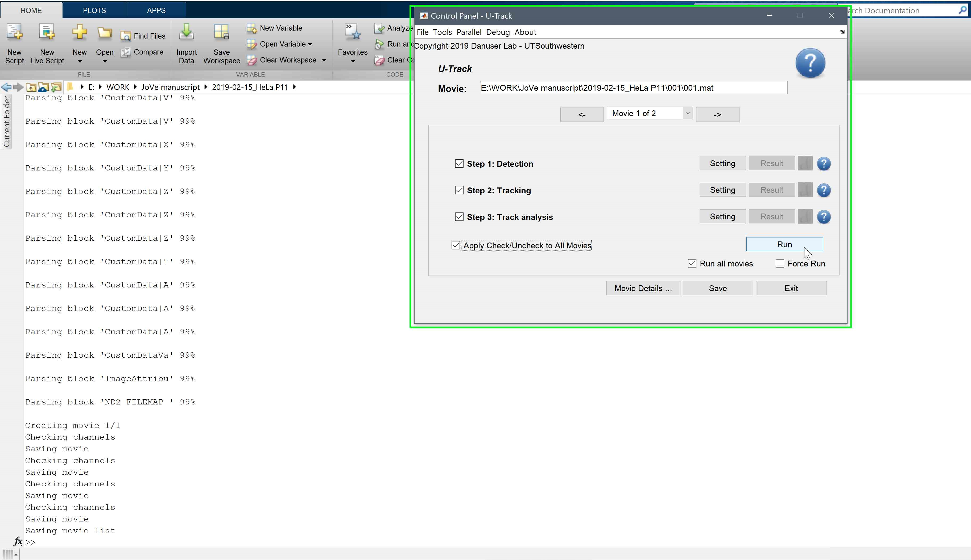971x560 pixels.
Task: Expand the Movie 1 of 2 dropdown
Action: point(687,114)
